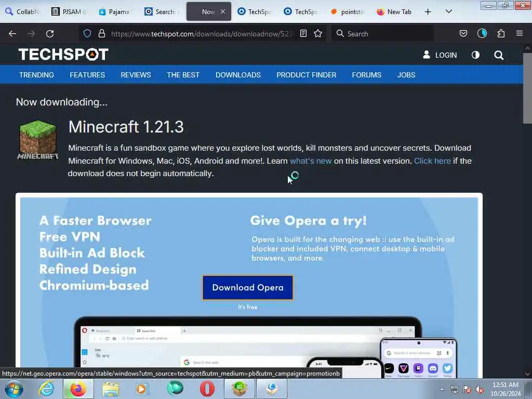This screenshot has height=399, width=532.
Task: Switch to the Search tab
Action: point(162,11)
